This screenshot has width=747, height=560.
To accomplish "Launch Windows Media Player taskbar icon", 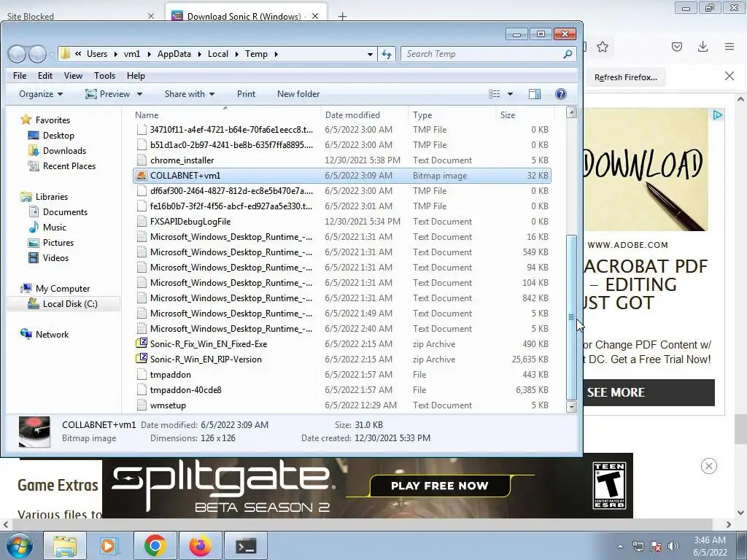I will [109, 545].
